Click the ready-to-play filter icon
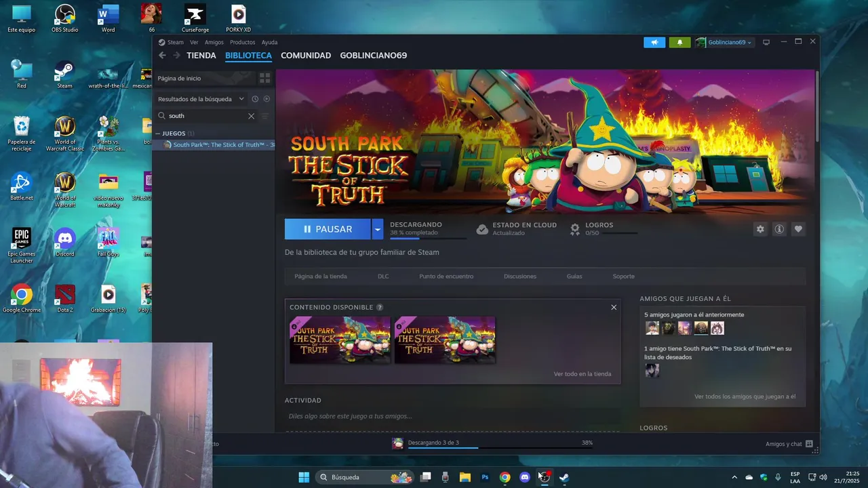The image size is (868, 488). (267, 99)
